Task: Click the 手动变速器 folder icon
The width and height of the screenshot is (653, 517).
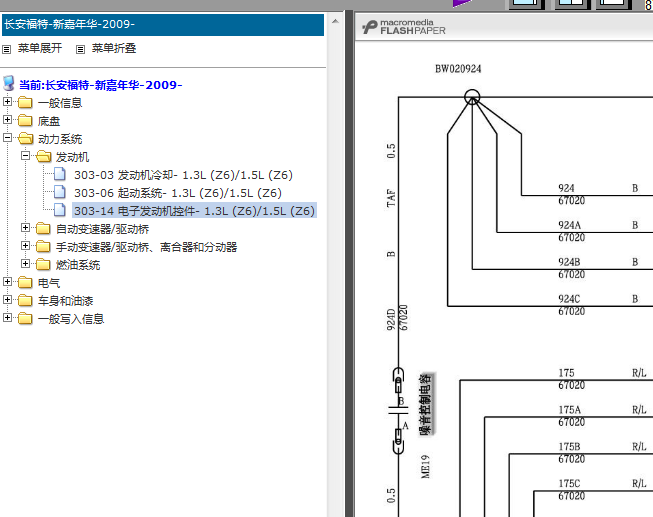Action: 43,246
